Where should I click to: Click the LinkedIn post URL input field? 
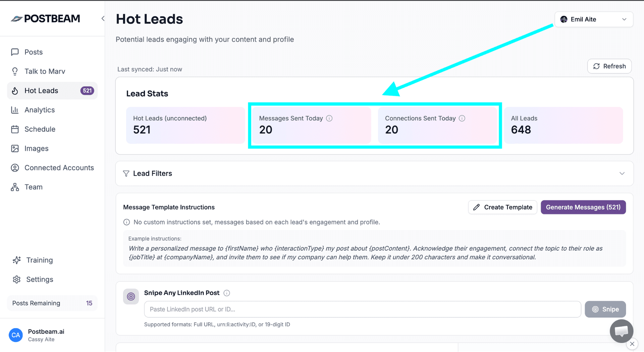click(362, 309)
